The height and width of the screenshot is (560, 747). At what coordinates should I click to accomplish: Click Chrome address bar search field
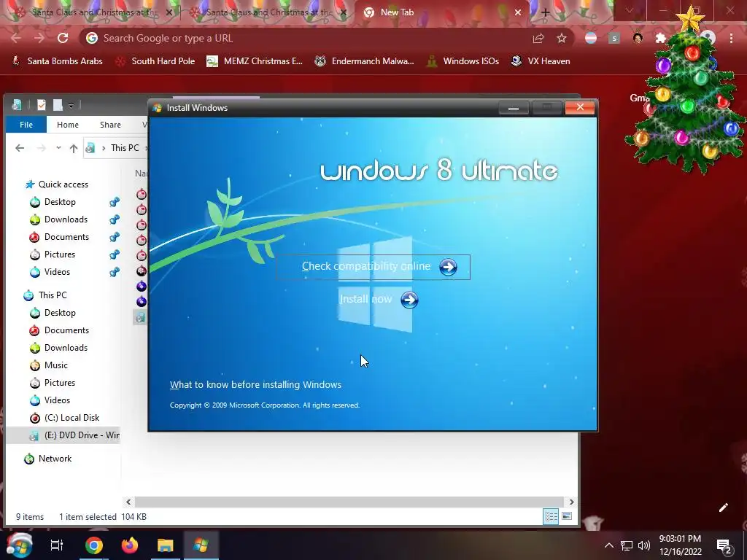pyautogui.click(x=305, y=38)
